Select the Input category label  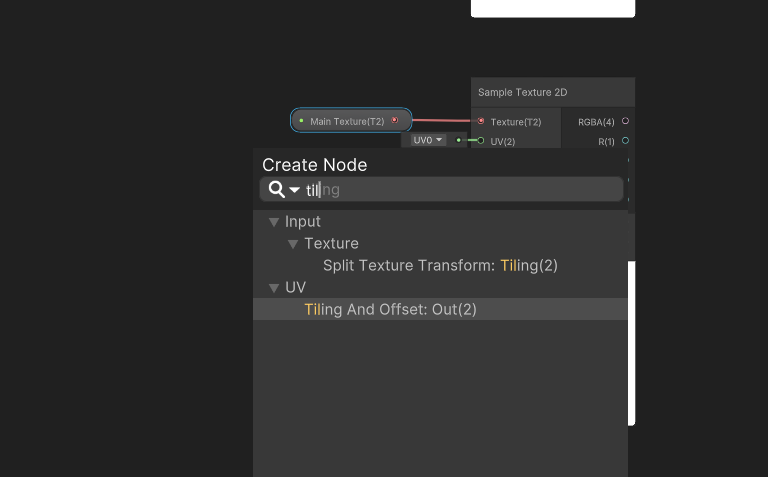click(303, 222)
